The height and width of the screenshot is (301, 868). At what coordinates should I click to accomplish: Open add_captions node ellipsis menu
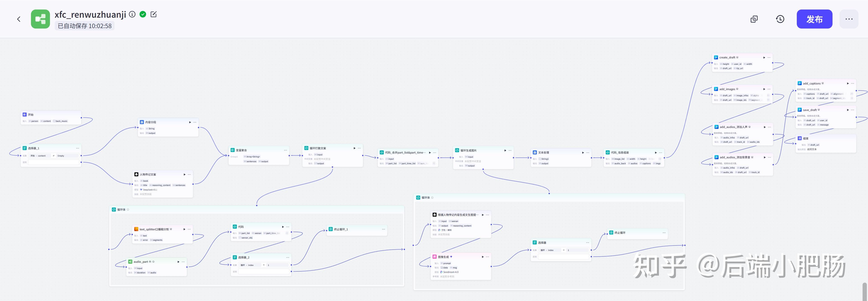852,83
